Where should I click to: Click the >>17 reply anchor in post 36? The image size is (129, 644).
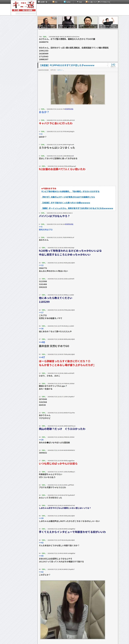coord(41,312)
